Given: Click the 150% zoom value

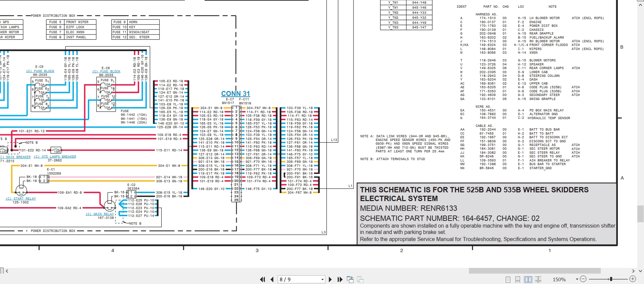Looking at the screenshot, I should click(x=559, y=279).
